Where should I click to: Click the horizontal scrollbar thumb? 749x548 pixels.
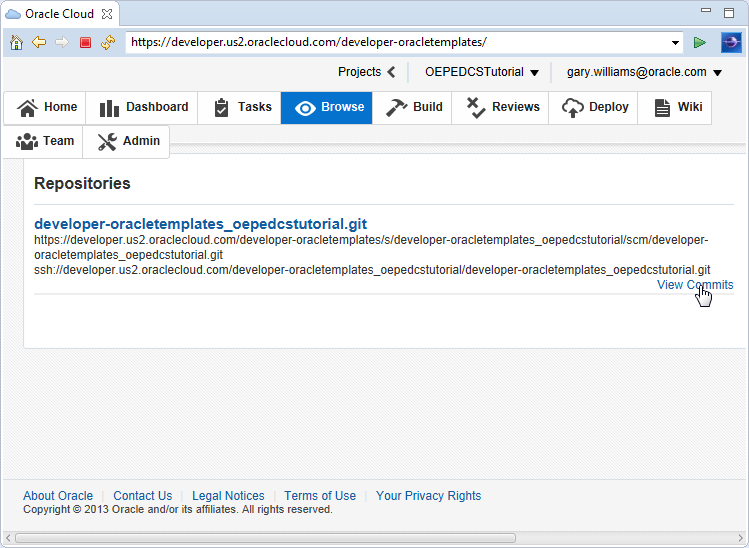pos(266,538)
